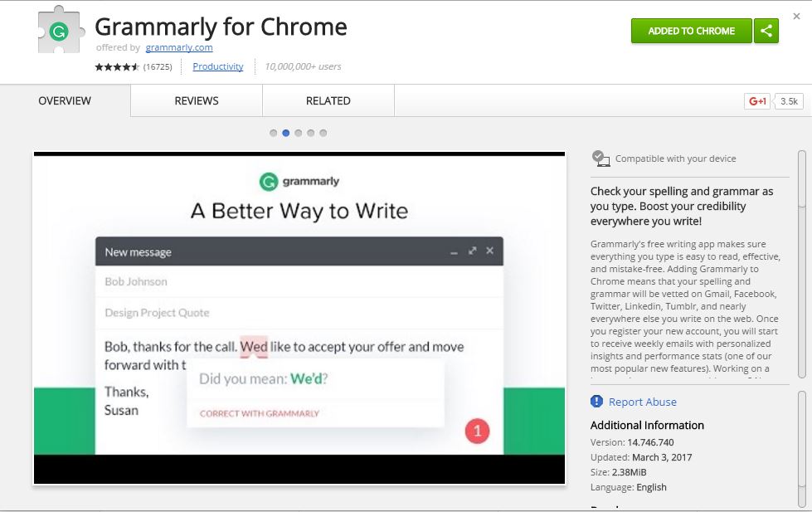Click the expand icon in New message
The image size is (812, 512).
(472, 251)
